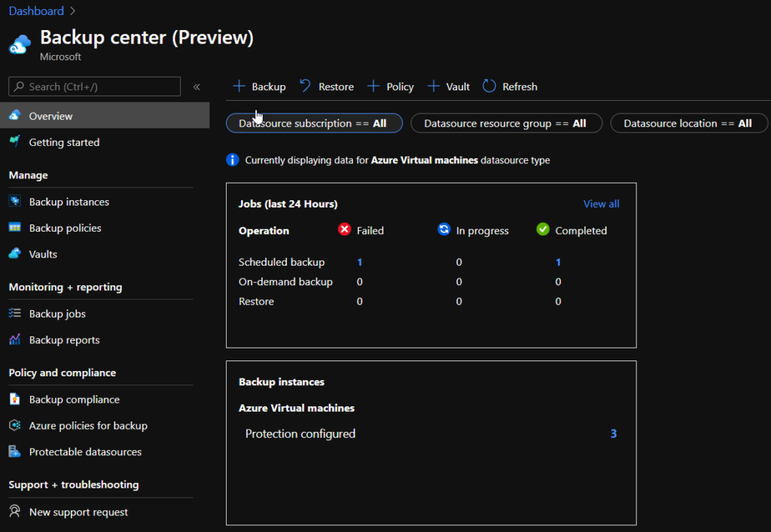Viewport: 771px width, 532px height.
Task: Click the 'Protection configured' text
Action: [300, 433]
